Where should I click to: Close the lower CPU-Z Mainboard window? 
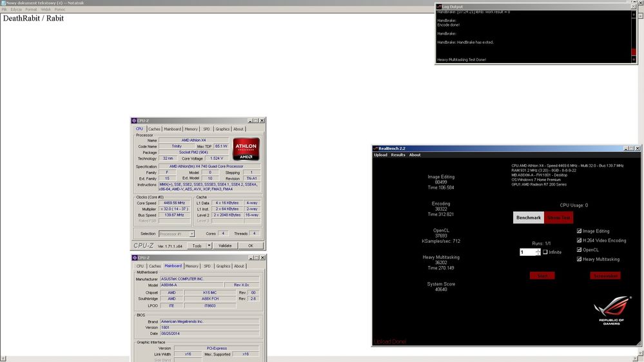[262, 258]
